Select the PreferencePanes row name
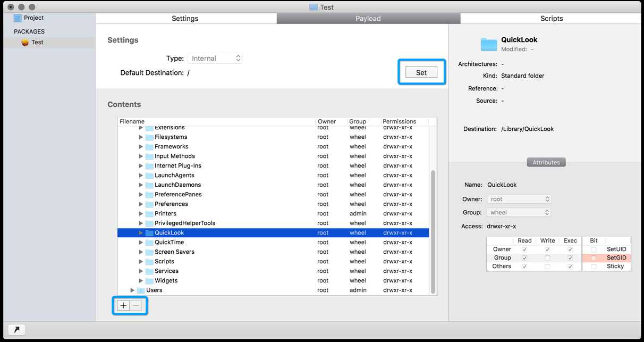The image size is (644, 342). tap(178, 195)
